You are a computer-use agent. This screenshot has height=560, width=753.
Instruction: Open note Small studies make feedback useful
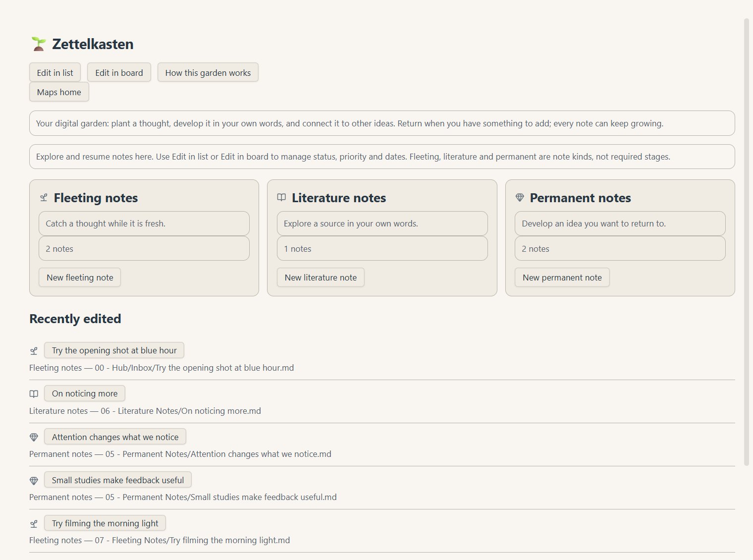(x=118, y=480)
